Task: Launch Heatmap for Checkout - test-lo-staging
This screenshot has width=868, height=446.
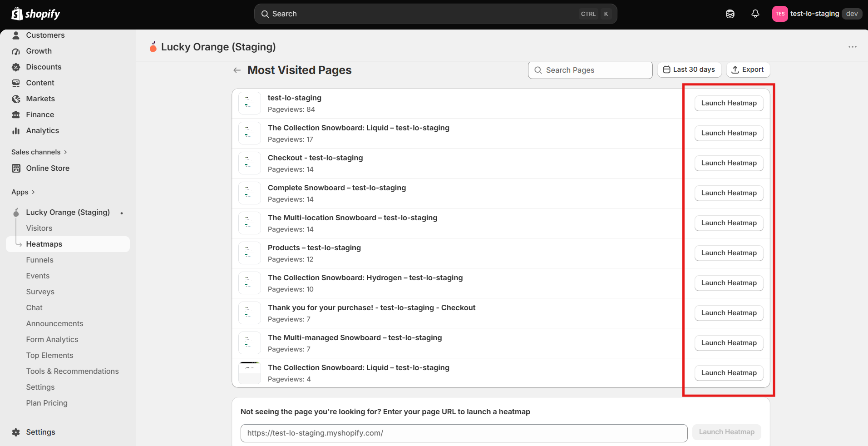Action: pos(729,163)
